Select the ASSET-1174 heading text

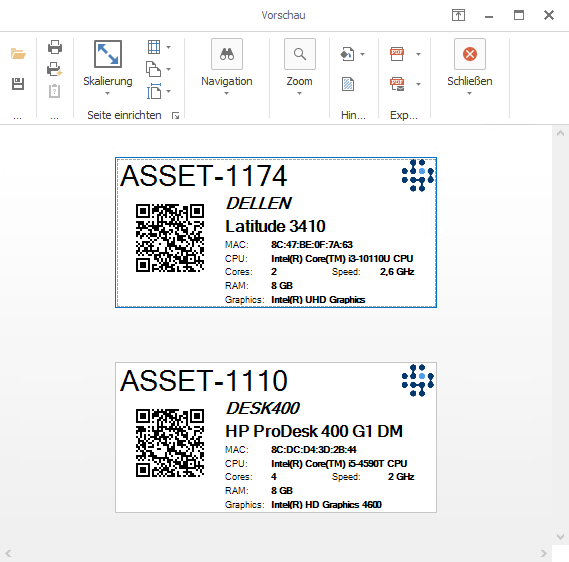(204, 176)
